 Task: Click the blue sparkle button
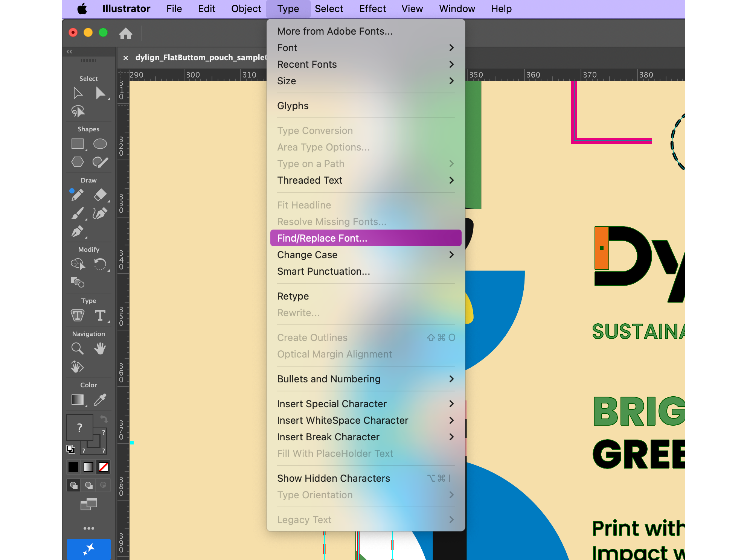[88, 549]
